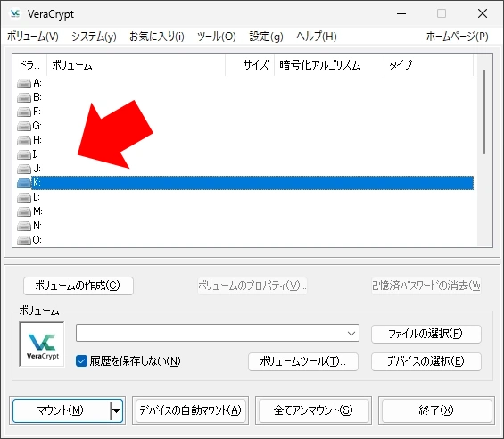This screenshot has width=504, height=439.
Task: Open mount options arrow beside マウント button
Action: 116,410
